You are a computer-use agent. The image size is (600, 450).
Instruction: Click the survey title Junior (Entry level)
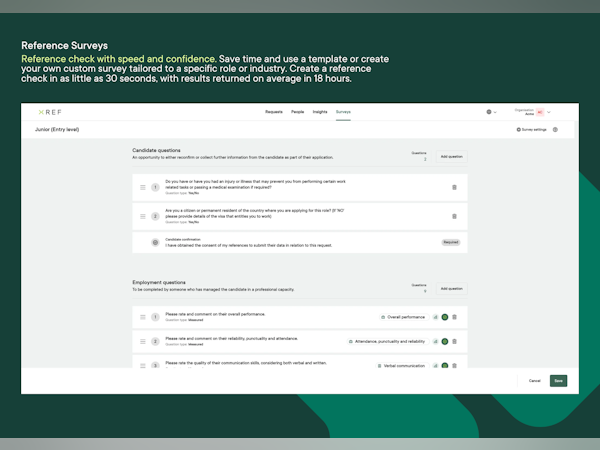pos(57,129)
